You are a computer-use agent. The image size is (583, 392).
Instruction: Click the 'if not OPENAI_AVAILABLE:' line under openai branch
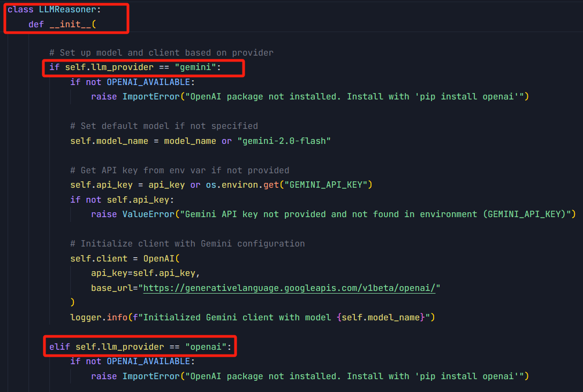point(132,362)
